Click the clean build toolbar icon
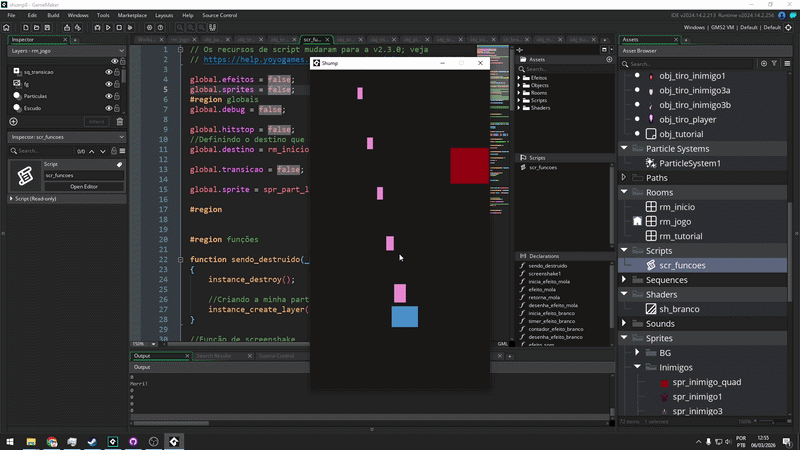Viewport: 800px width, 450px height. click(130, 28)
